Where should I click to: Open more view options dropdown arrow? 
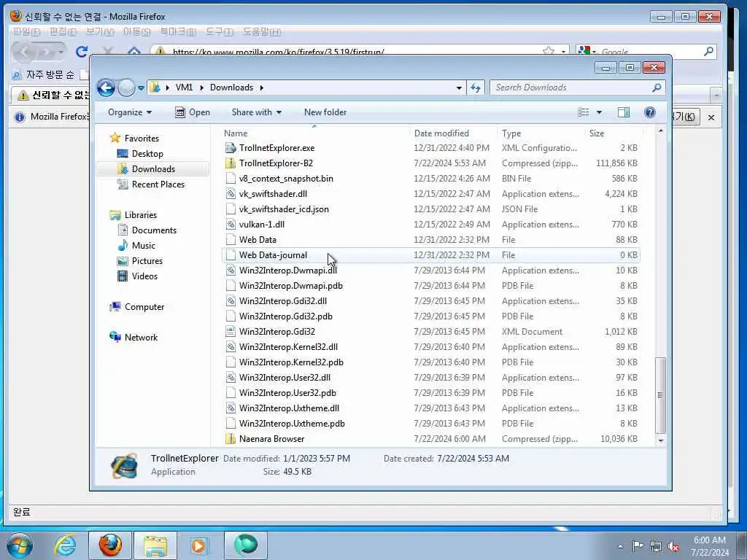pos(600,112)
